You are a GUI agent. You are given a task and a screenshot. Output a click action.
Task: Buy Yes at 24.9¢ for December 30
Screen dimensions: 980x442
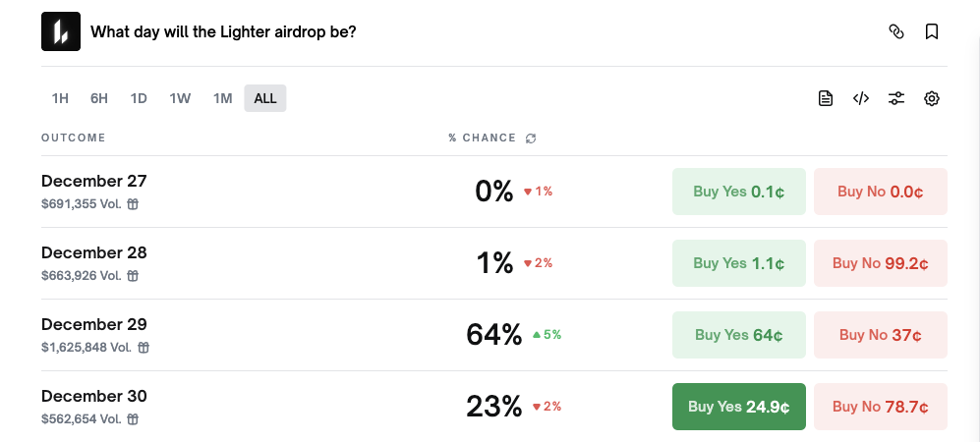coord(738,407)
